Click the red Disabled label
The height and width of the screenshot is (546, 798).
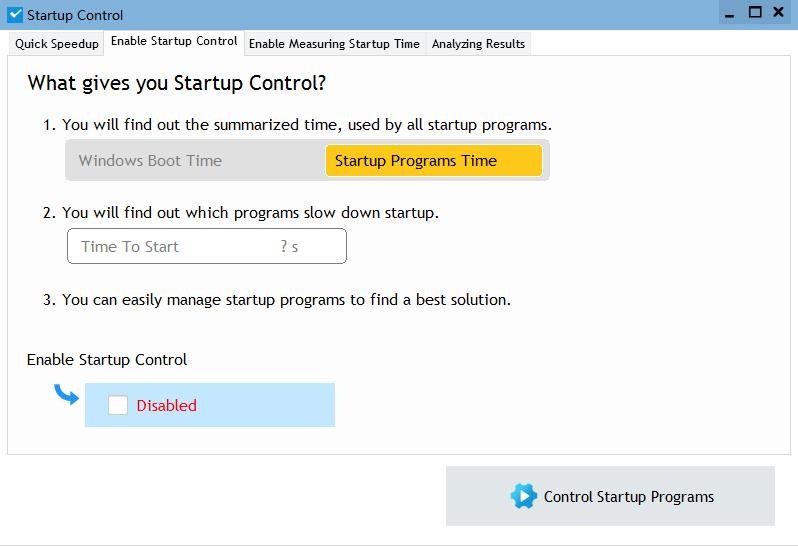(x=166, y=406)
